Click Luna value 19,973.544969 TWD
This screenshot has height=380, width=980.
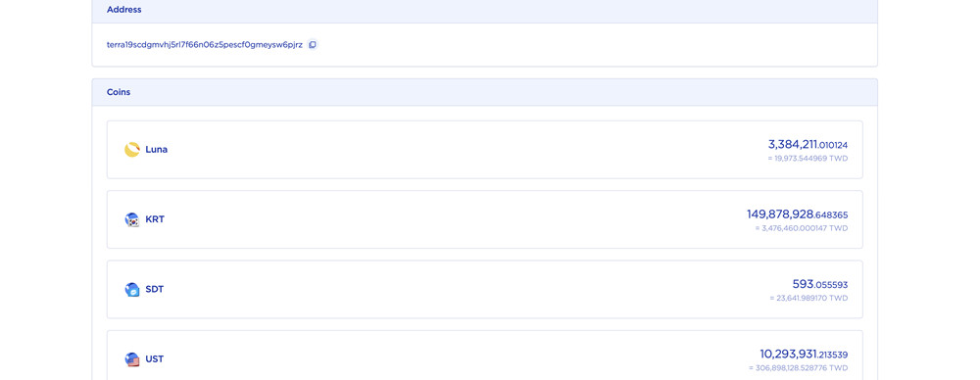coord(808,159)
